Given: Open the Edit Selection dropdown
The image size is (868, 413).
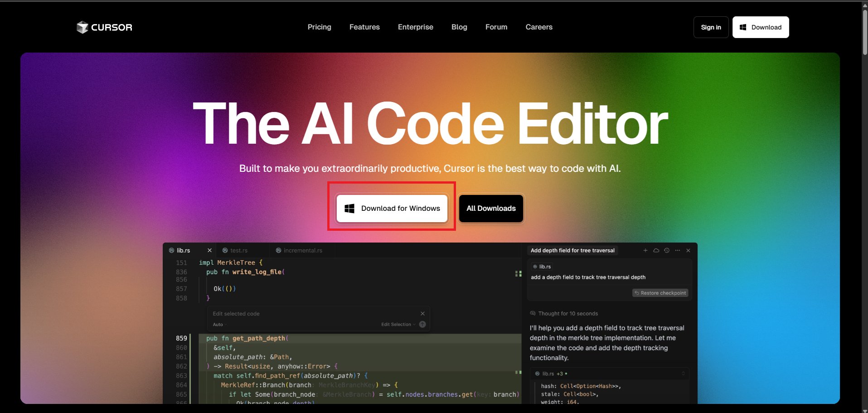Looking at the screenshot, I should 398,325.
